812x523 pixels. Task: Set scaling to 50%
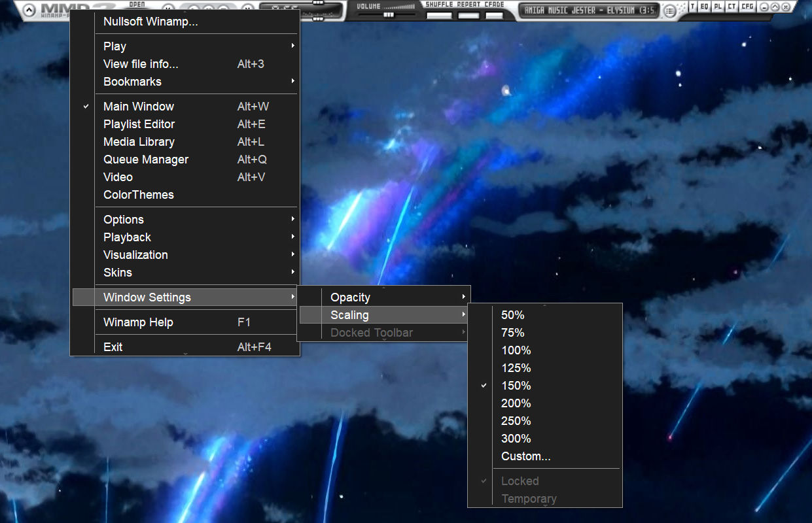(545, 314)
